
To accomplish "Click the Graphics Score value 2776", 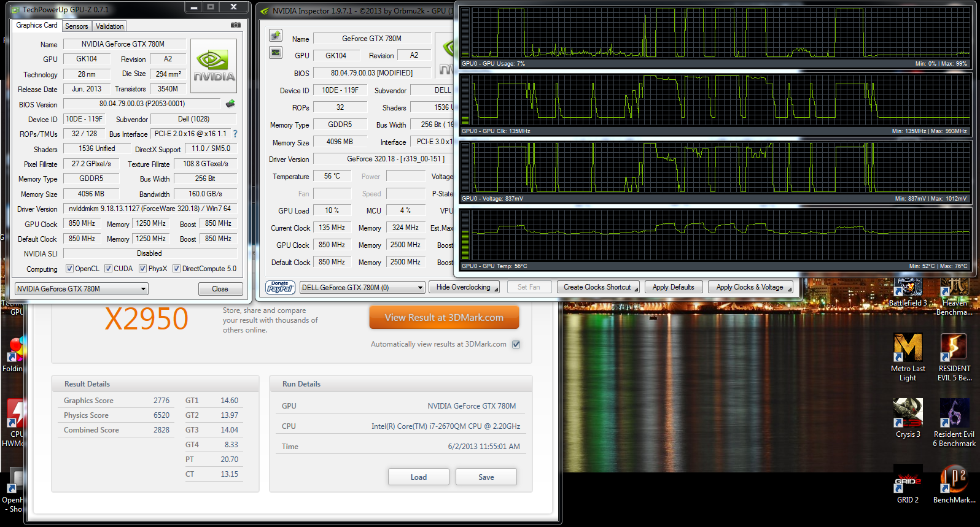I will pos(161,401).
